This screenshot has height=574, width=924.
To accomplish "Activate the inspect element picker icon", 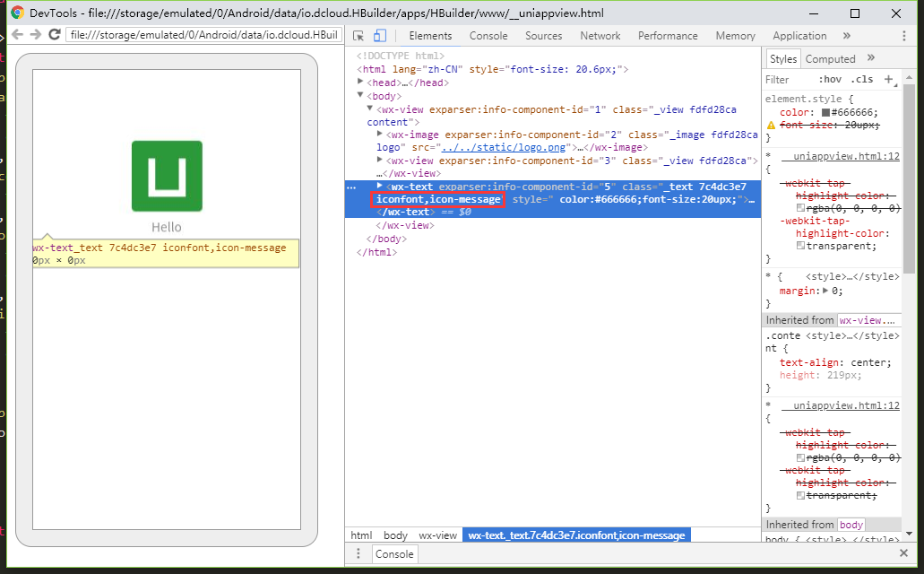I will (x=358, y=36).
